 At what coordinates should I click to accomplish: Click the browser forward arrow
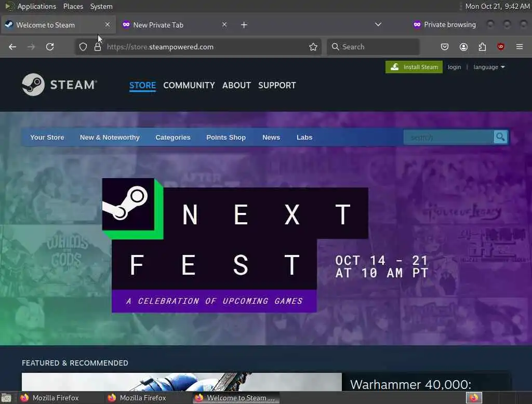pos(31,47)
